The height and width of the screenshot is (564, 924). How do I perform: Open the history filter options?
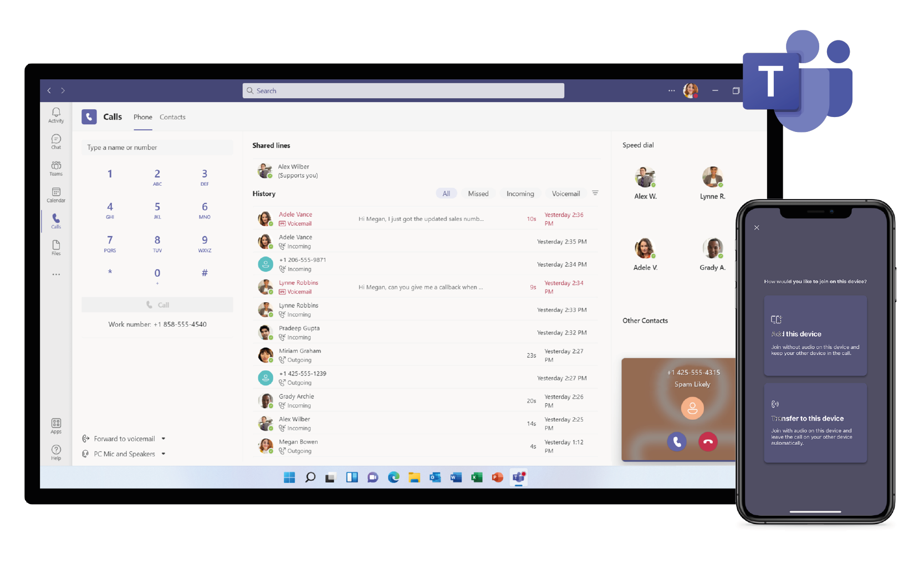pyautogui.click(x=595, y=193)
